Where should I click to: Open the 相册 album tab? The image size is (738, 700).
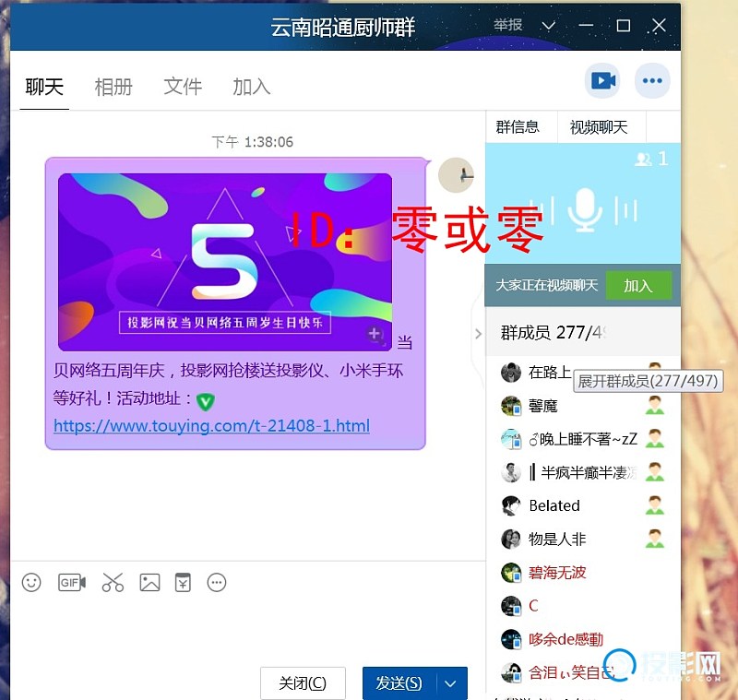[x=113, y=87]
